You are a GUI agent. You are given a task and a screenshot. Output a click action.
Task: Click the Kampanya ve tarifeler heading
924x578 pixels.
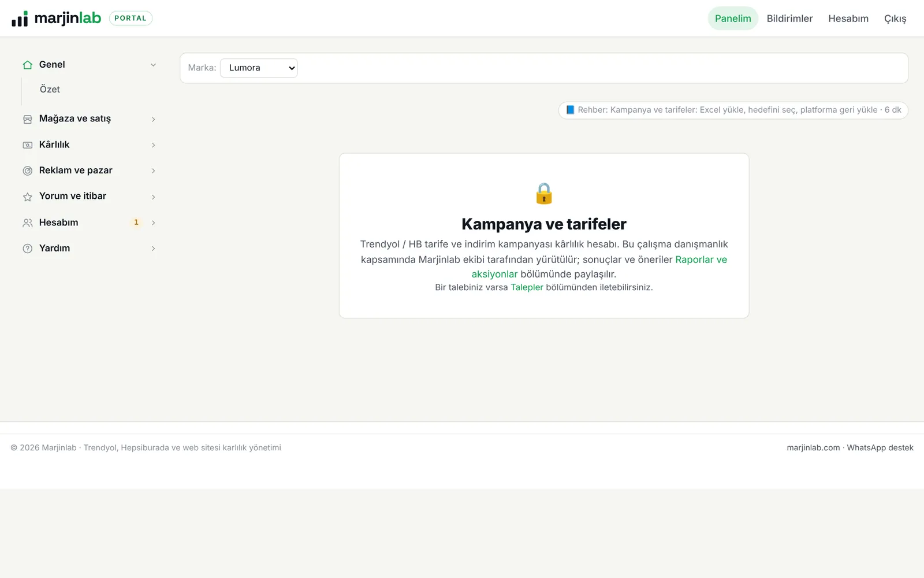(x=544, y=224)
